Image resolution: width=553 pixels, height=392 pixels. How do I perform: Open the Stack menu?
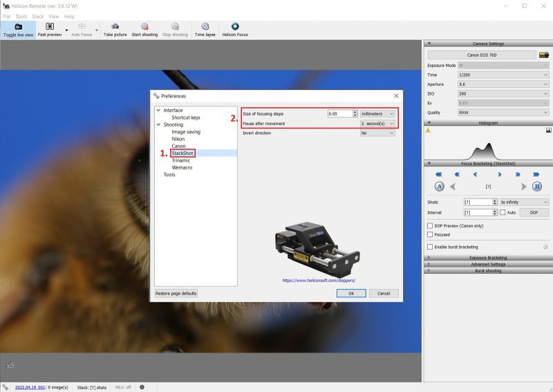click(x=38, y=16)
